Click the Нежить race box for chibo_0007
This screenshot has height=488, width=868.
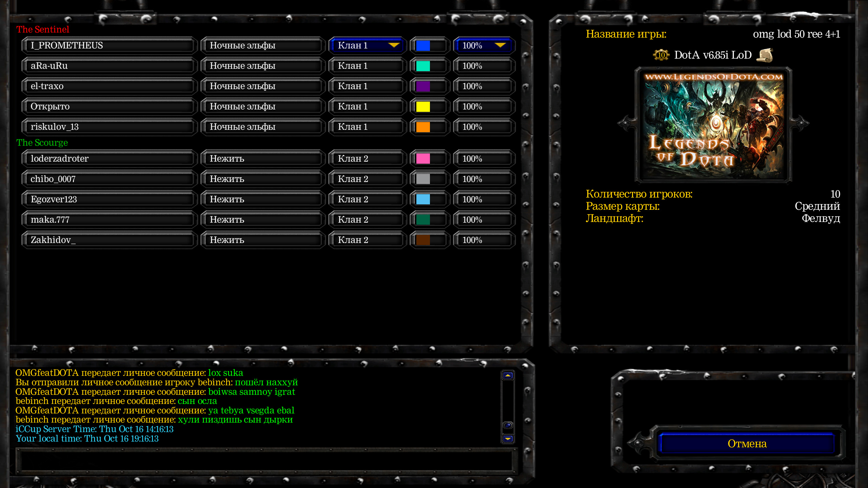[x=262, y=179]
